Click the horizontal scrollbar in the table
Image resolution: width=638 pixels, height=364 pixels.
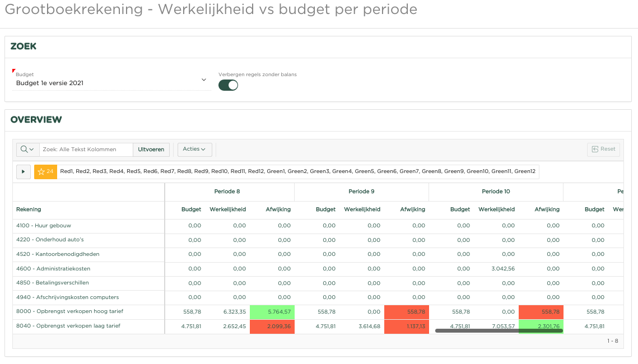pos(499,331)
